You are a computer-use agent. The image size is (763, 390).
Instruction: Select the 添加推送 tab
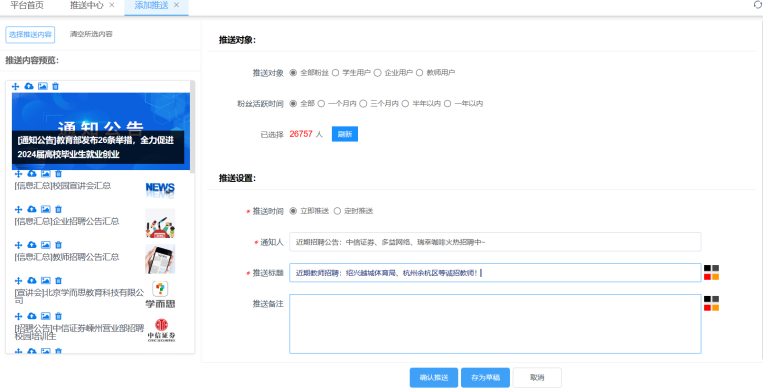tap(151, 5)
